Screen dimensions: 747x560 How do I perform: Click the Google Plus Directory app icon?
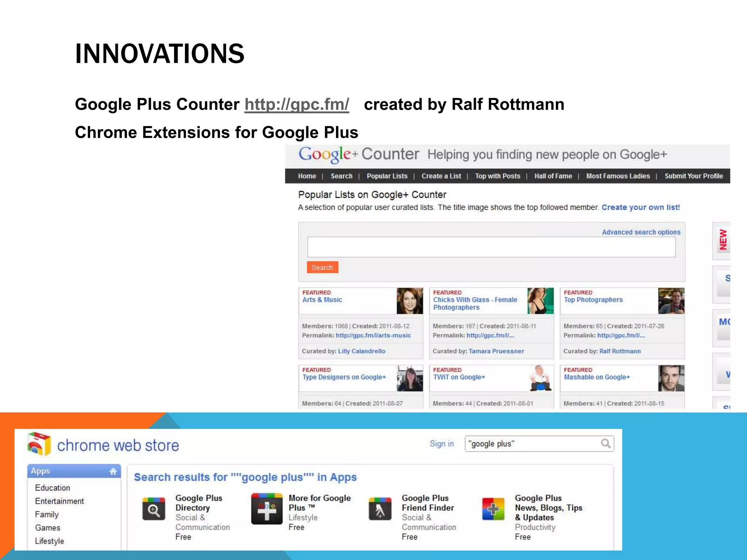click(154, 509)
